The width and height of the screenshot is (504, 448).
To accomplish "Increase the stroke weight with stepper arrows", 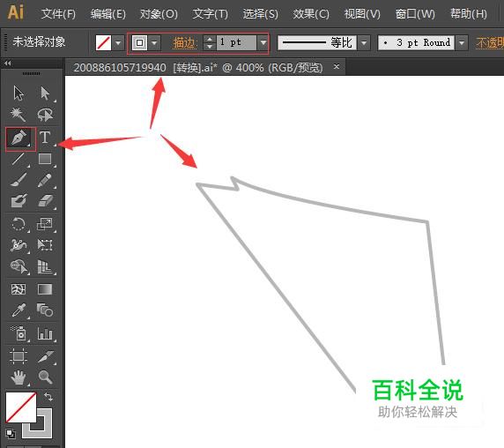I will pos(210,39).
